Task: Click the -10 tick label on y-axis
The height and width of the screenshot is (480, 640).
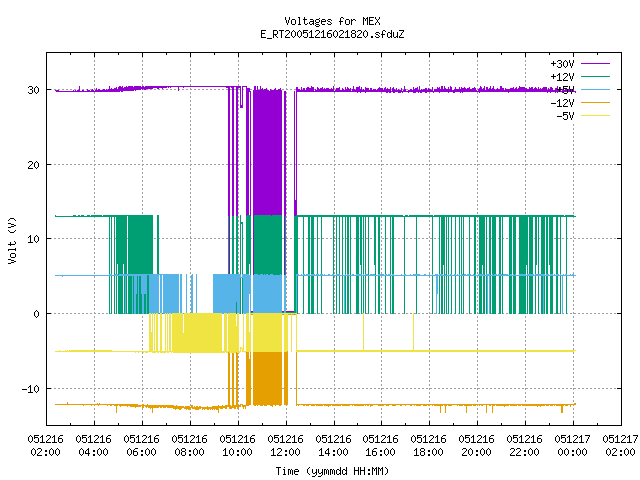Action: point(31,389)
